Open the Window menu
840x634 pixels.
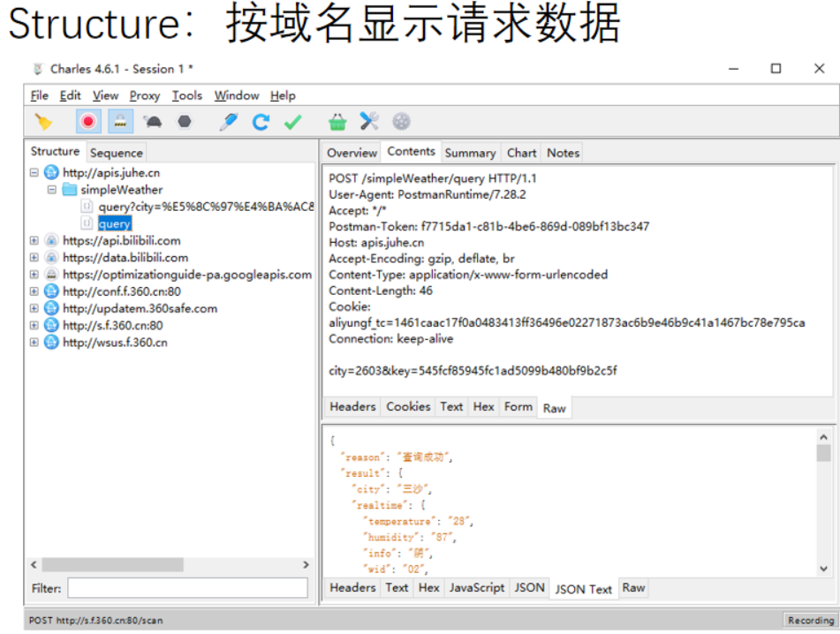pyautogui.click(x=237, y=95)
